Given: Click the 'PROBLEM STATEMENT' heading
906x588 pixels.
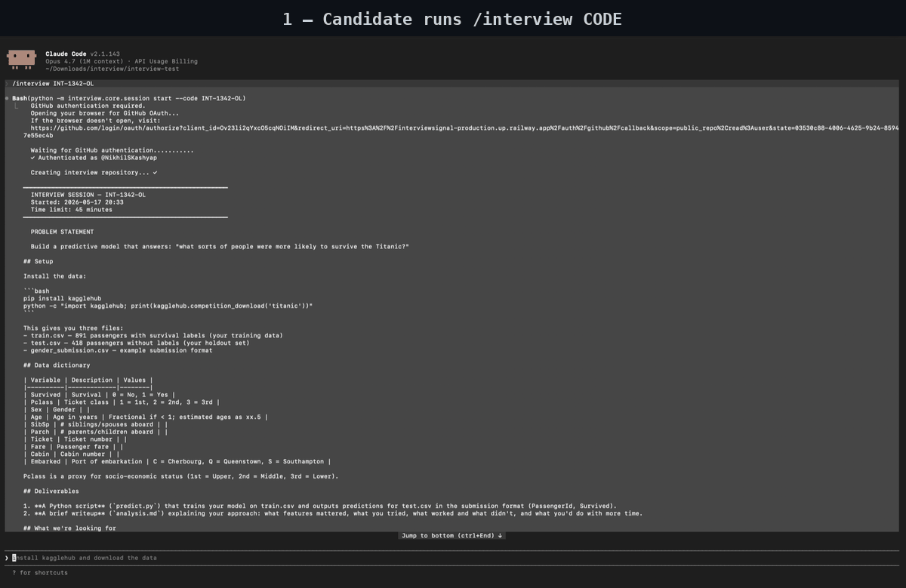Looking at the screenshot, I should click(x=62, y=232).
